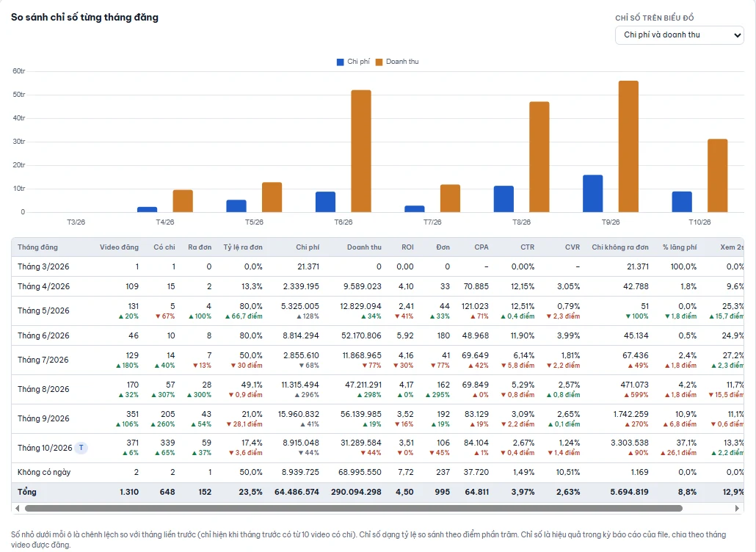The height and width of the screenshot is (552, 756).
Task: Open the 'Chi phí và doanh thu' chart metric dropdown
Action: pos(679,35)
